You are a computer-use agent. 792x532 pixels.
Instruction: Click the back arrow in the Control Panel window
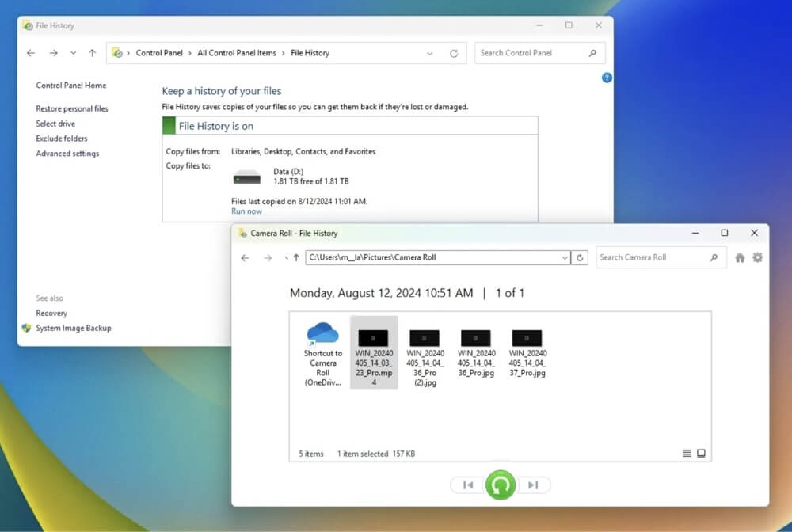tap(30, 53)
